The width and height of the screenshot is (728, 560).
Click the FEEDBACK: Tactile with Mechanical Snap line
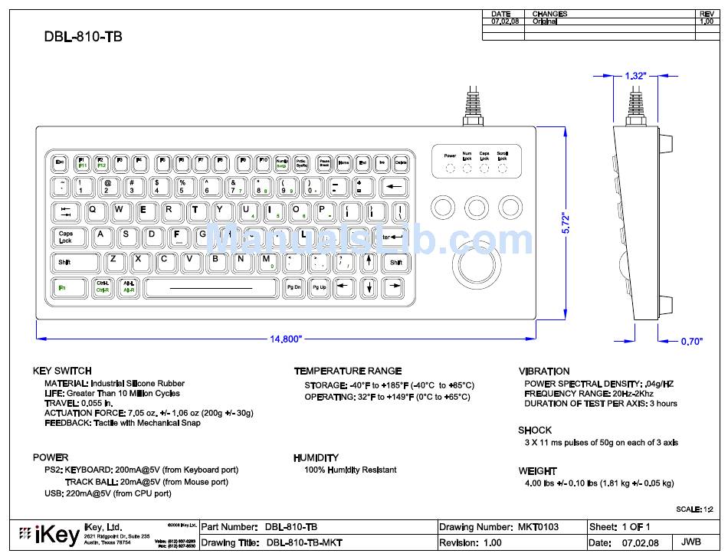123,423
